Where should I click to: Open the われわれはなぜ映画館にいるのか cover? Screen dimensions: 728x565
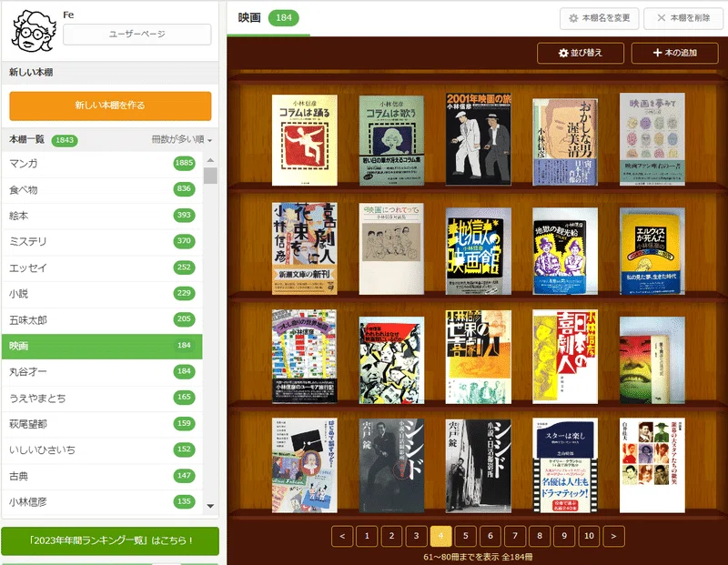[x=391, y=360]
